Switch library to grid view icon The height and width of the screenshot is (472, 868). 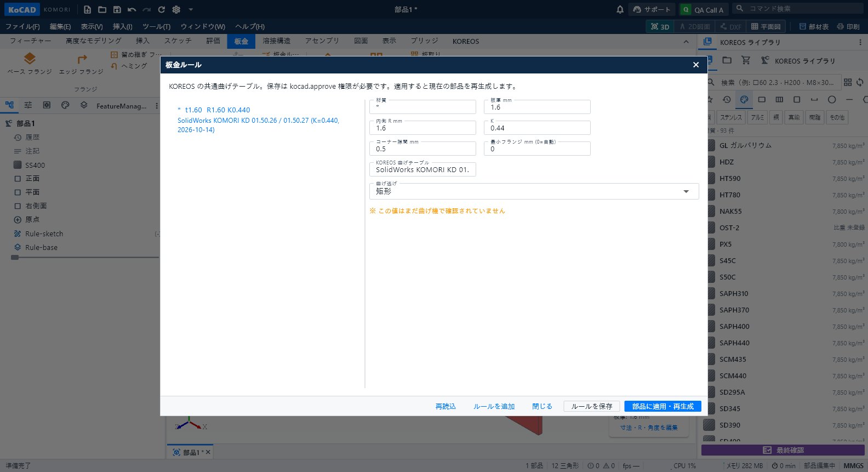point(848,82)
